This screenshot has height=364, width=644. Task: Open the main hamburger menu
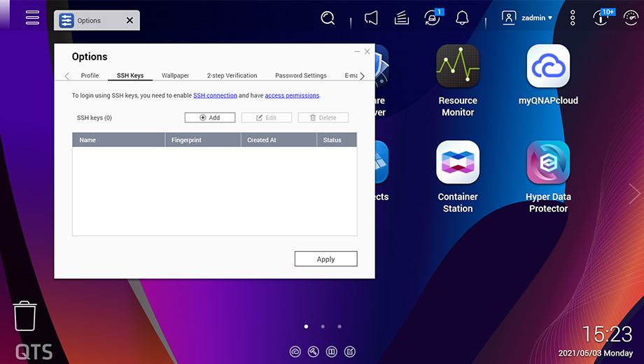[x=32, y=18]
